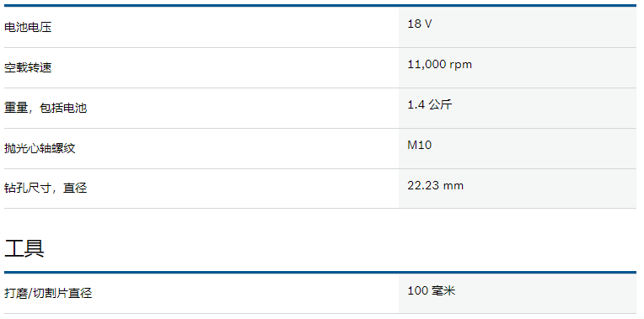Click the 空载转速 label
This screenshot has height=319, width=644.
click(28, 67)
